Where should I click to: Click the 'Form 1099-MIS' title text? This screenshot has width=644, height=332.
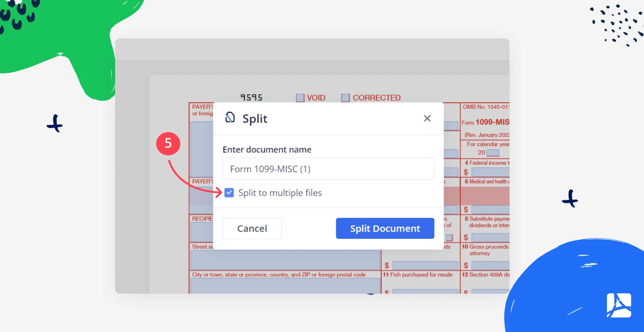point(485,122)
